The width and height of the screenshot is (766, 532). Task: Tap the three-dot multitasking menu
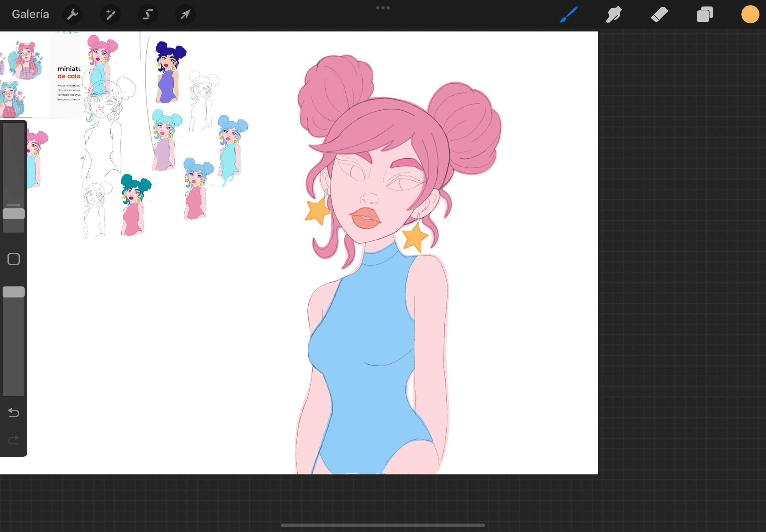(383, 8)
